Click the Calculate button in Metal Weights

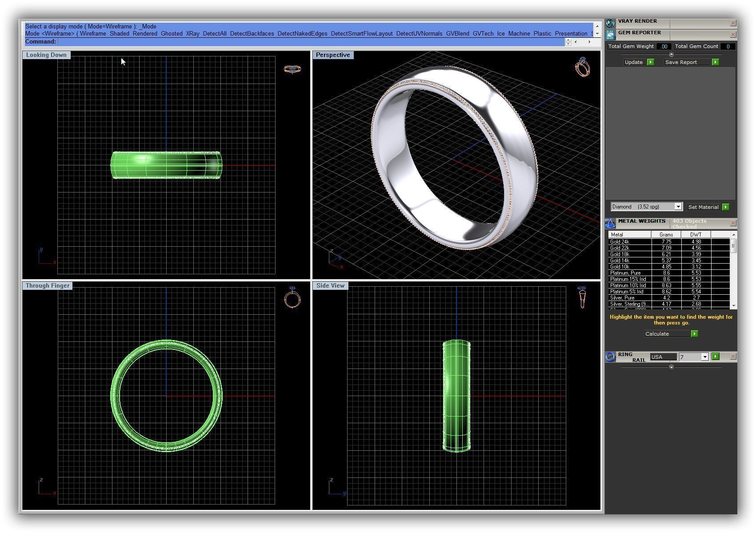[x=667, y=333]
